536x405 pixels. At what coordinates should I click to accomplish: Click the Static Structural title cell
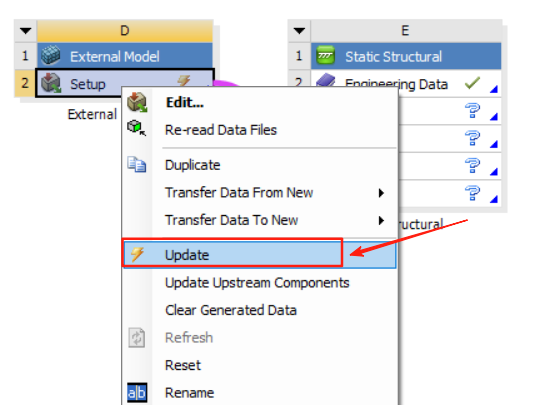point(406,56)
